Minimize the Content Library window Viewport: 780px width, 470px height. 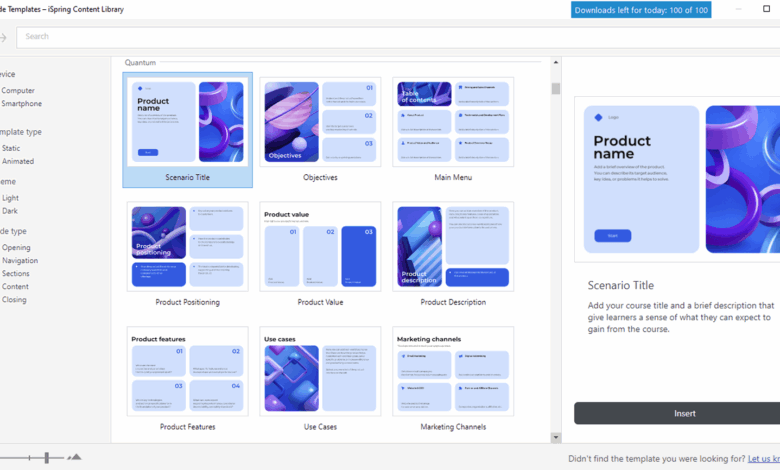click(x=738, y=8)
